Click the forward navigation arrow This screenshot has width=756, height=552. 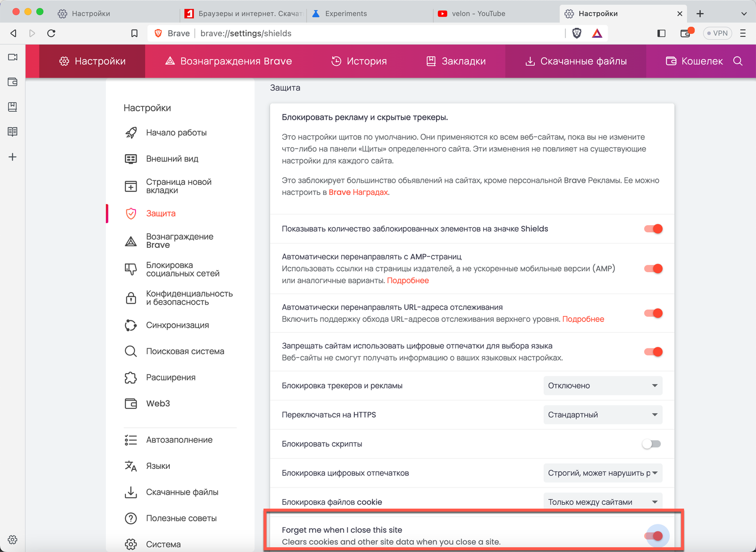pos(32,33)
